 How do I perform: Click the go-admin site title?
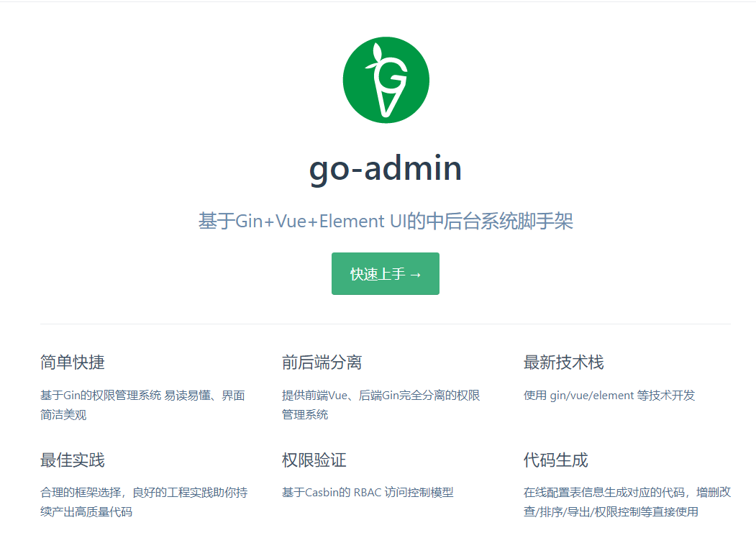pyautogui.click(x=386, y=168)
